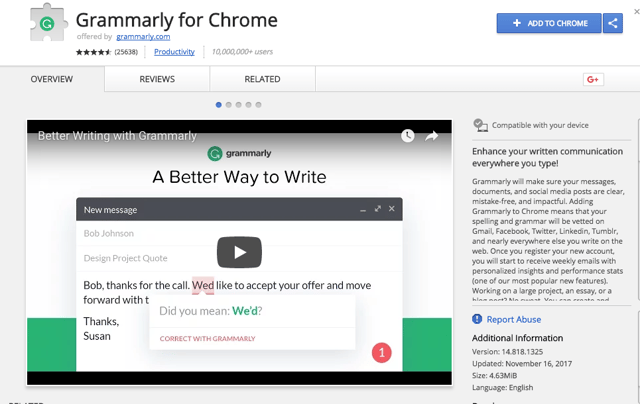Open the grammarly.com publisher link
The image size is (640, 404).
tap(143, 37)
